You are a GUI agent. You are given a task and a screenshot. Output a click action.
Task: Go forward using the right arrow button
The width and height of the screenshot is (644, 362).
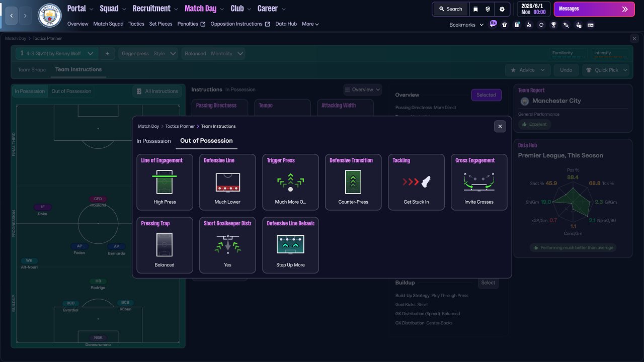pyautogui.click(x=26, y=16)
